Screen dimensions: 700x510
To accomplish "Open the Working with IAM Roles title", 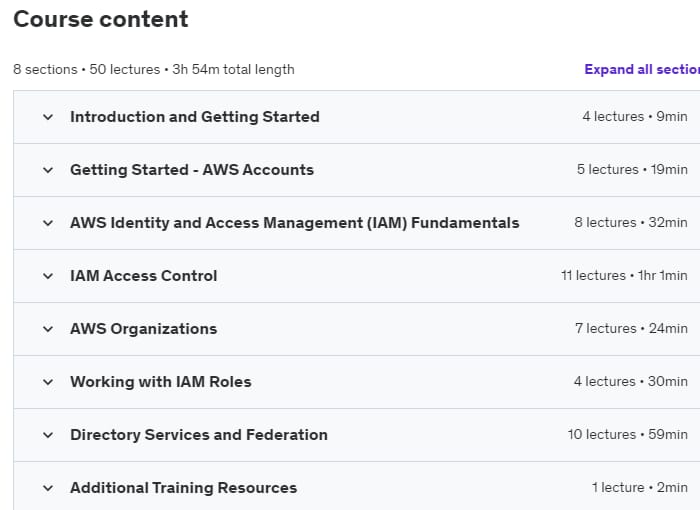I will click(x=161, y=382).
